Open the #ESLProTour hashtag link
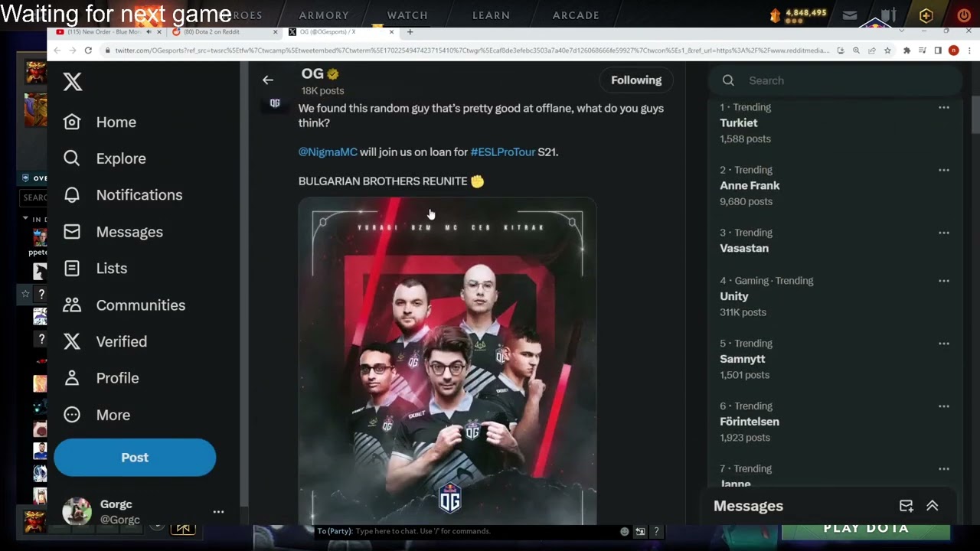Image resolution: width=980 pixels, height=551 pixels. tap(502, 152)
